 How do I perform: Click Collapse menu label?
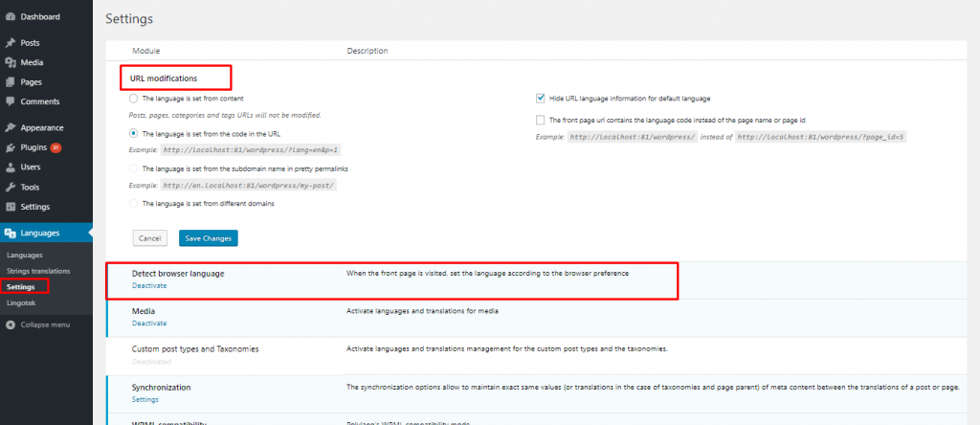tap(45, 325)
